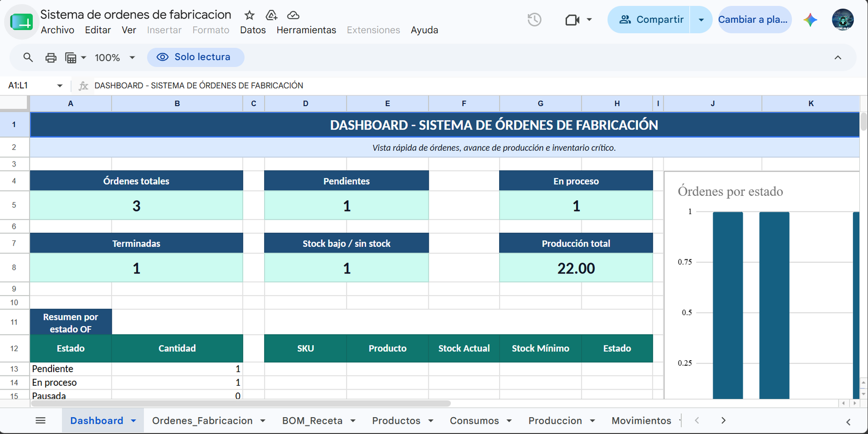This screenshot has height=434, width=868.
Task: Open the Gemini sparkle assistant
Action: click(x=810, y=20)
